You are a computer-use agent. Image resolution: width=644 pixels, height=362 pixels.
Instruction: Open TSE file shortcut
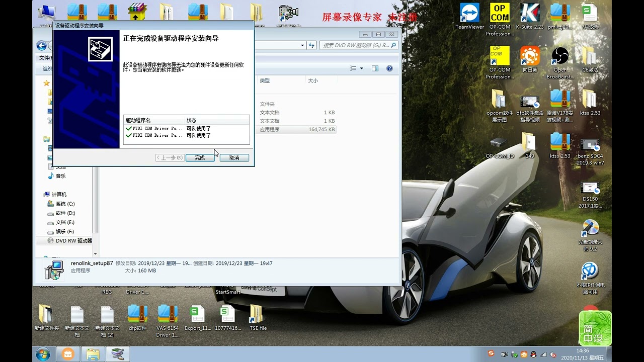pos(258,318)
